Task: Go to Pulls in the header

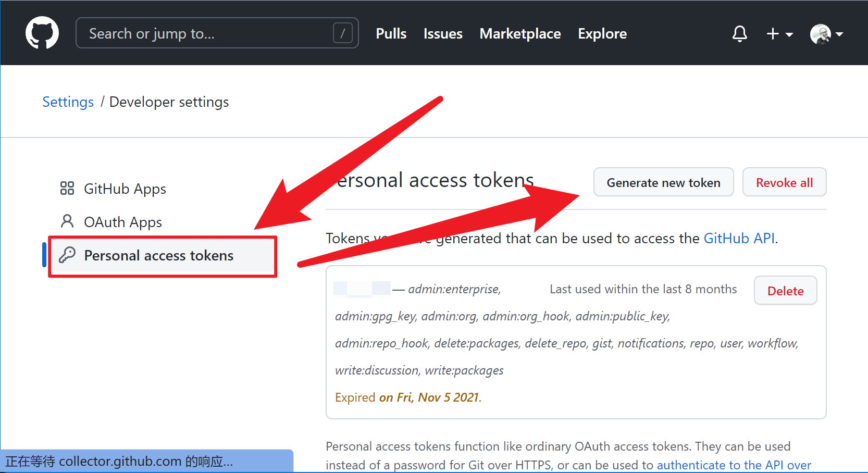Action: [391, 34]
